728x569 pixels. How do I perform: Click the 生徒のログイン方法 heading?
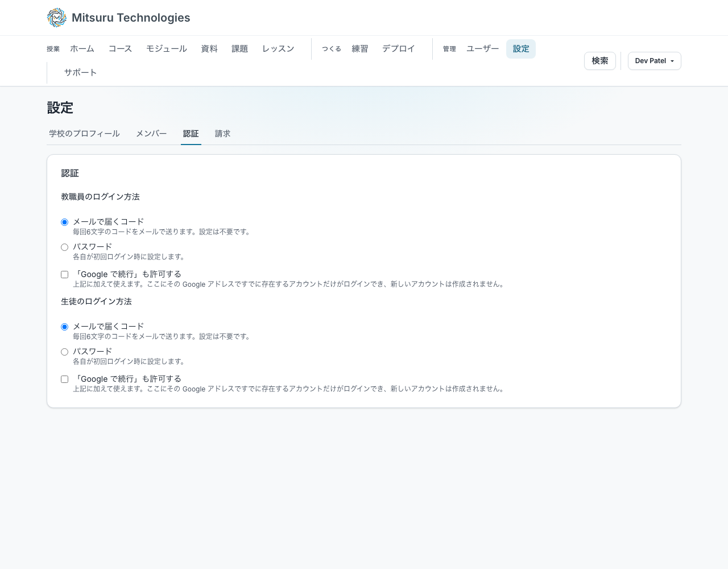[96, 302]
